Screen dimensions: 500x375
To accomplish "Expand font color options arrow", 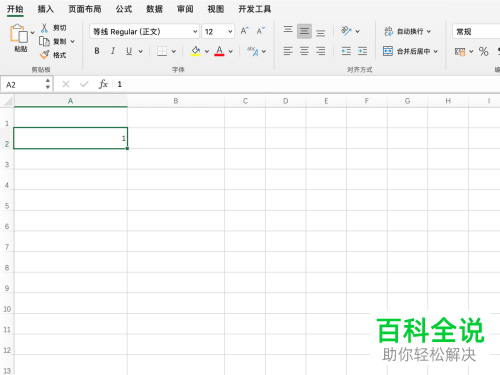I will pyautogui.click(x=231, y=51).
